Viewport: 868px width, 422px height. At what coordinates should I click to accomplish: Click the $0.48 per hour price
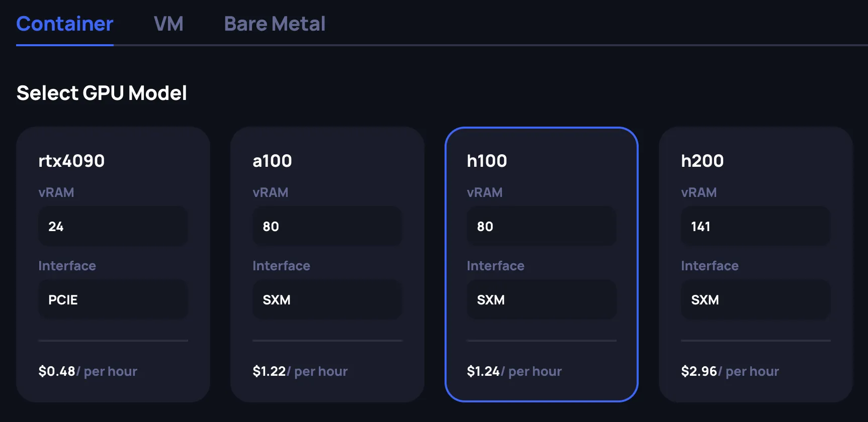click(88, 371)
